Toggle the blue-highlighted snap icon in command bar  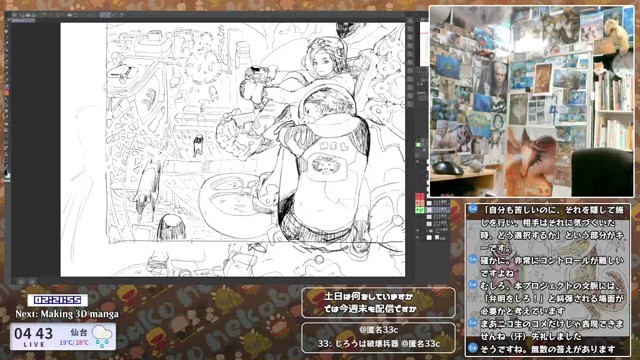105,15
